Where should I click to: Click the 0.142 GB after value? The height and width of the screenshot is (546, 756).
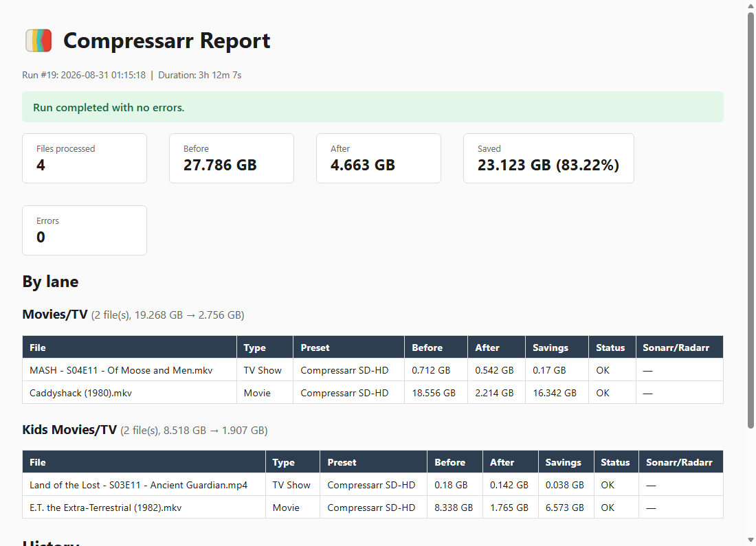click(x=509, y=485)
